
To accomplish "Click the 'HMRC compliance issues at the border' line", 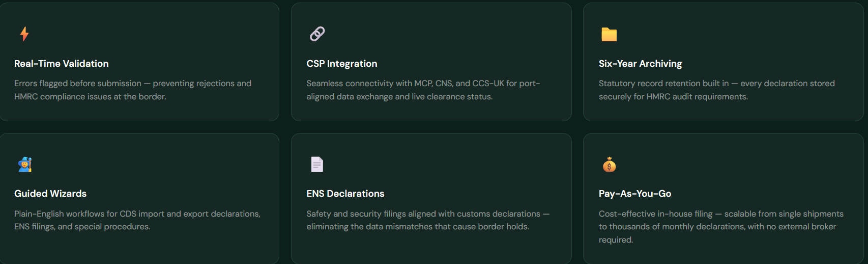I will 90,96.
